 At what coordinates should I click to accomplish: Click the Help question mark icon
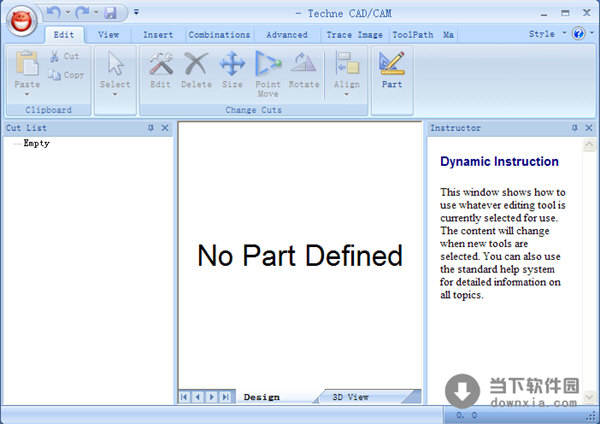point(578,34)
